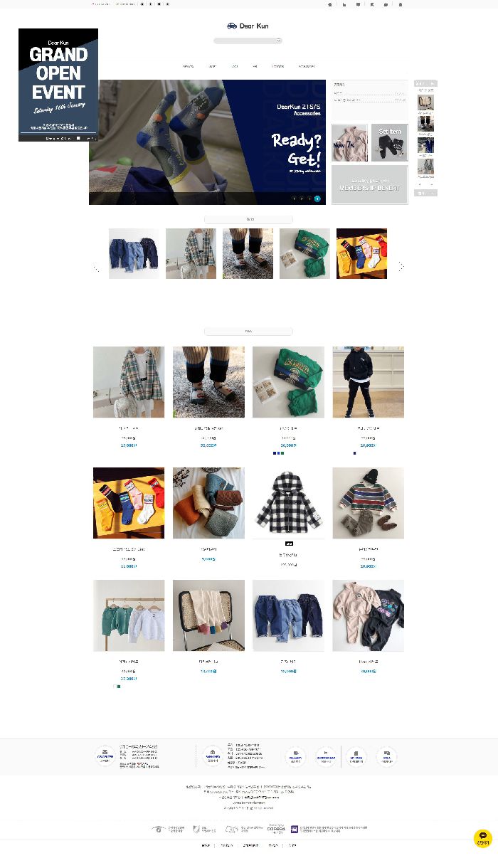Tick the don't-show-today checkbox on popup
The width and height of the screenshot is (498, 868).
click(78, 138)
